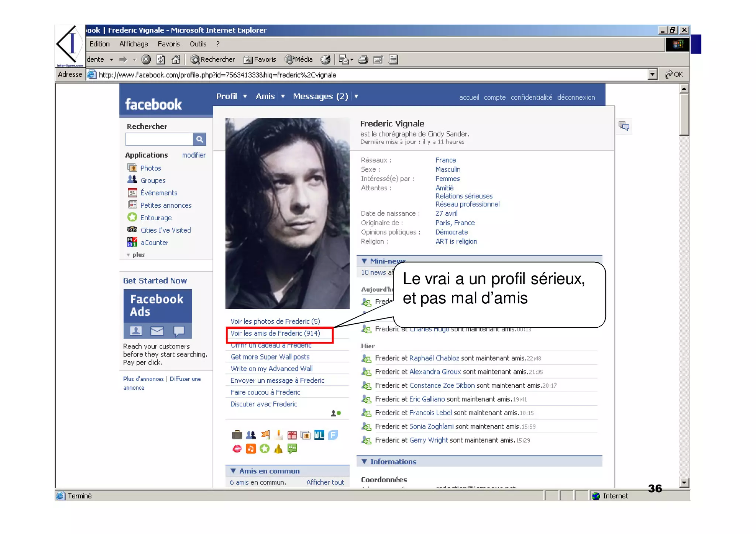Open Raphaël Chabloz profile link
Image resolution: width=756 pixels, height=534 pixels.
pos(434,358)
